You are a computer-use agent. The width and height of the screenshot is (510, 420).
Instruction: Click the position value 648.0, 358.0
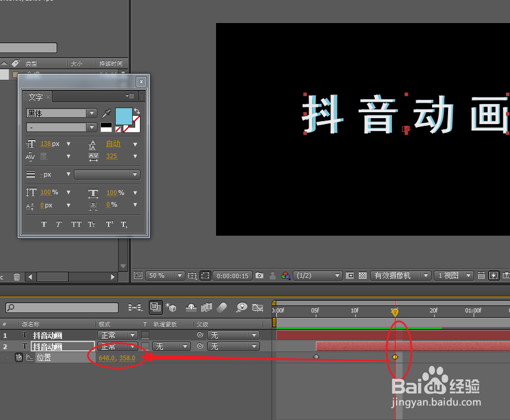click(x=117, y=358)
